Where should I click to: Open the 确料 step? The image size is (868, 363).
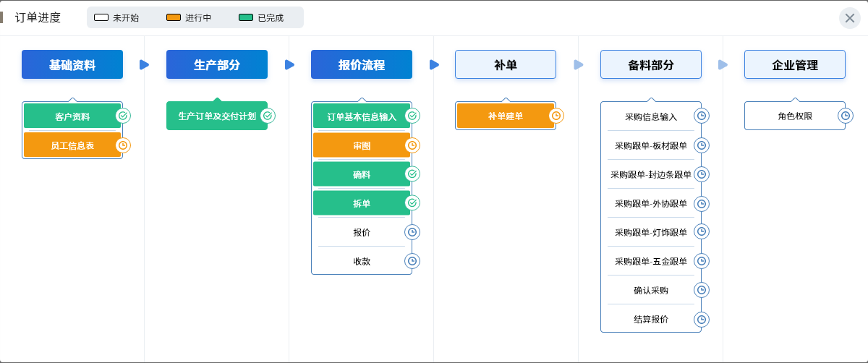tap(362, 174)
